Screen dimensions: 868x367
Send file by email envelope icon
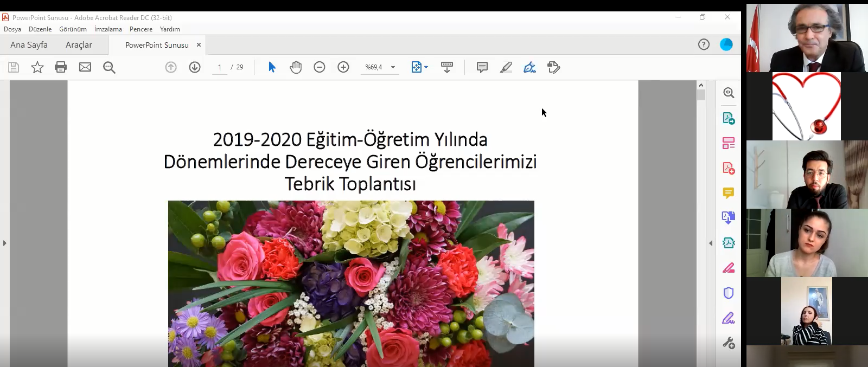(x=85, y=67)
